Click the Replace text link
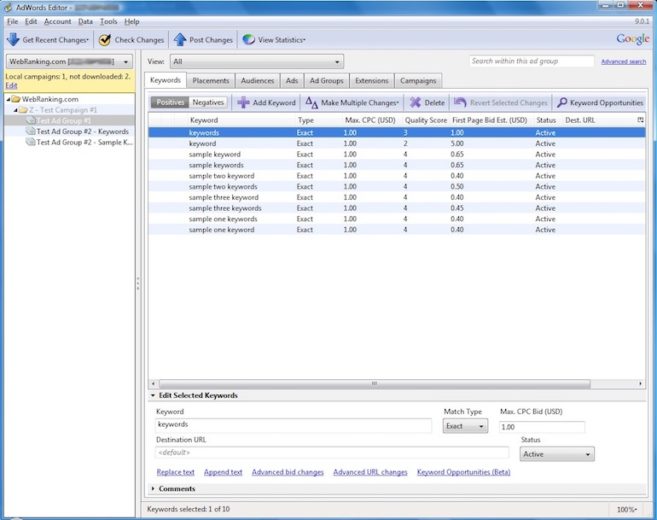 coord(176,472)
